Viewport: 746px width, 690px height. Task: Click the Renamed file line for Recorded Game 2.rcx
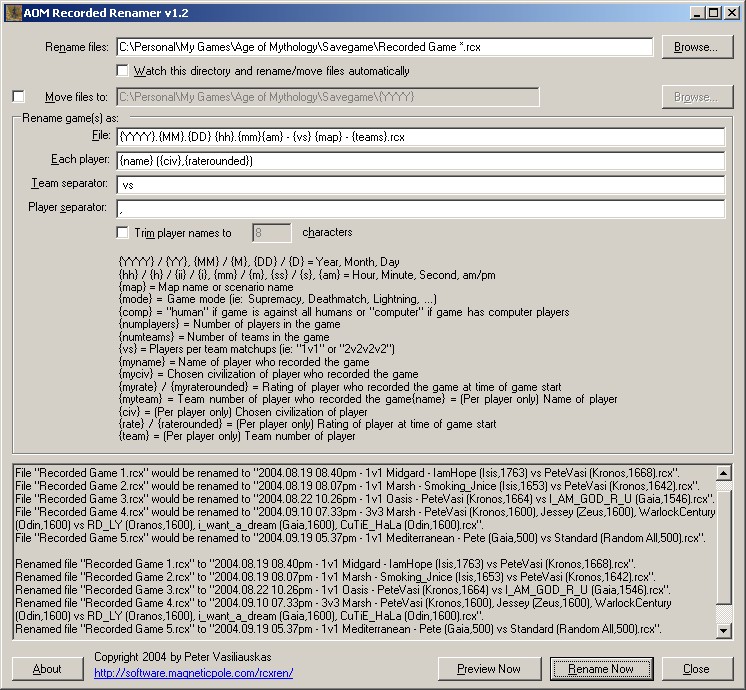[335, 577]
